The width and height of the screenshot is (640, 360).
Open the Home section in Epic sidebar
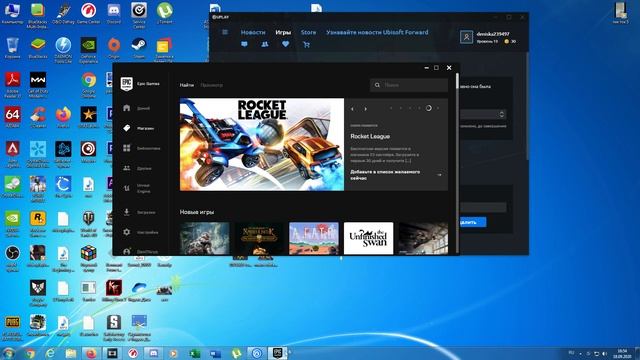(136, 108)
